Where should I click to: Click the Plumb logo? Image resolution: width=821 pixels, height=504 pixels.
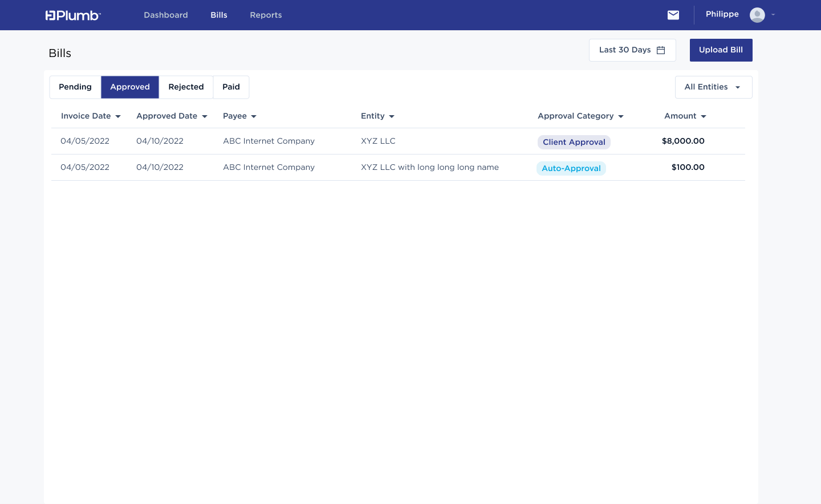(73, 15)
